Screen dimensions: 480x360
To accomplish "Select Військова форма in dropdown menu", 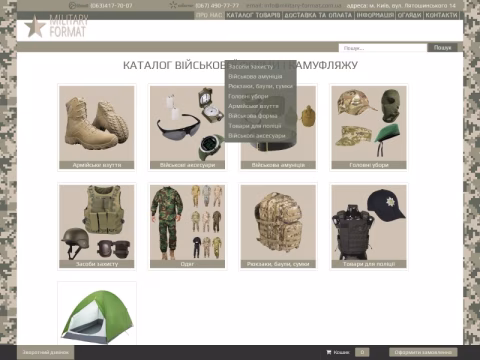I will pos(253,116).
